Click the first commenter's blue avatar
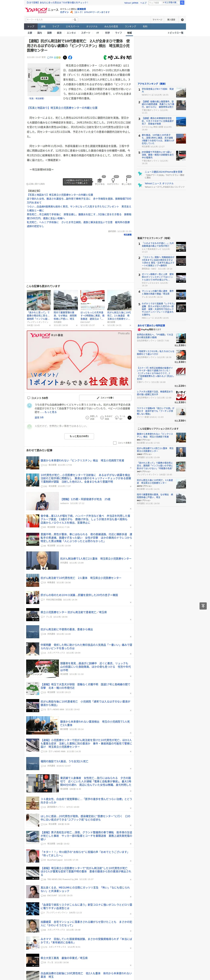 tap(29, 406)
